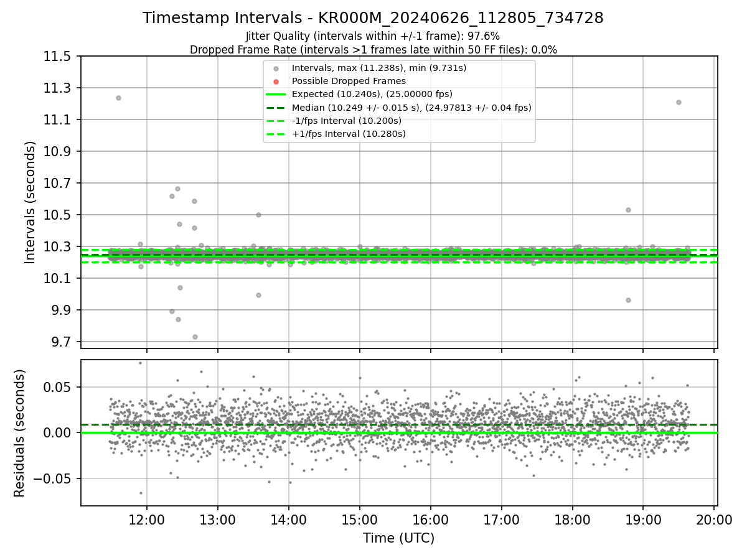The height and width of the screenshot is (560, 747).
Task: Click the '10.1' y-axis tick label
Action: pos(59,279)
